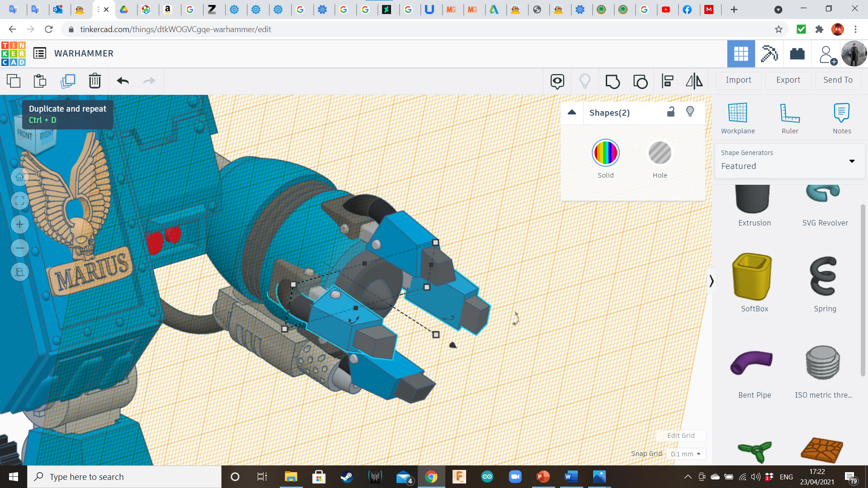The image size is (868, 488).
Task: Pick the multicolor Solid swatch
Action: 605,153
